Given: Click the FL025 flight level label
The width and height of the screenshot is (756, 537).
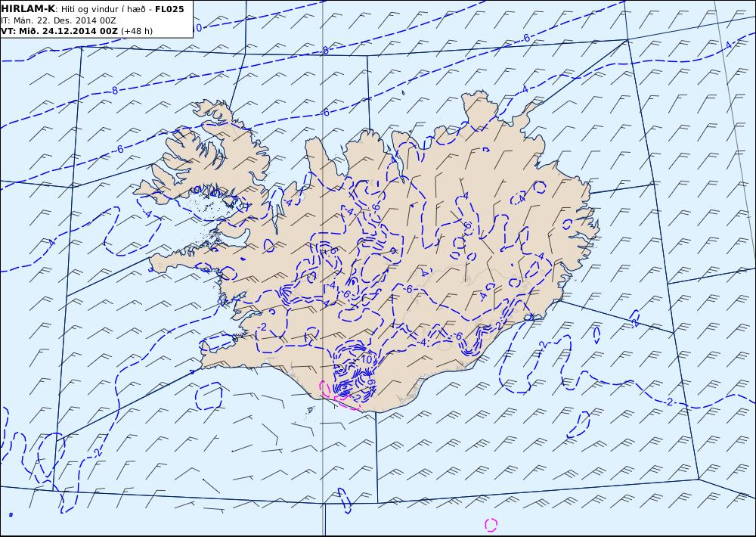Looking at the screenshot, I should 169,9.
